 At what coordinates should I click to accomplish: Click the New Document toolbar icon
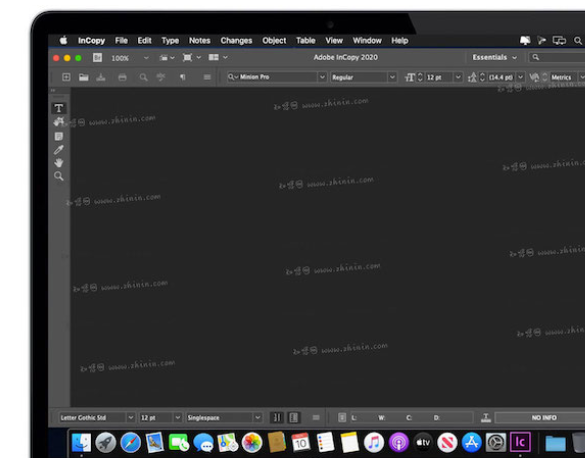[x=66, y=77]
